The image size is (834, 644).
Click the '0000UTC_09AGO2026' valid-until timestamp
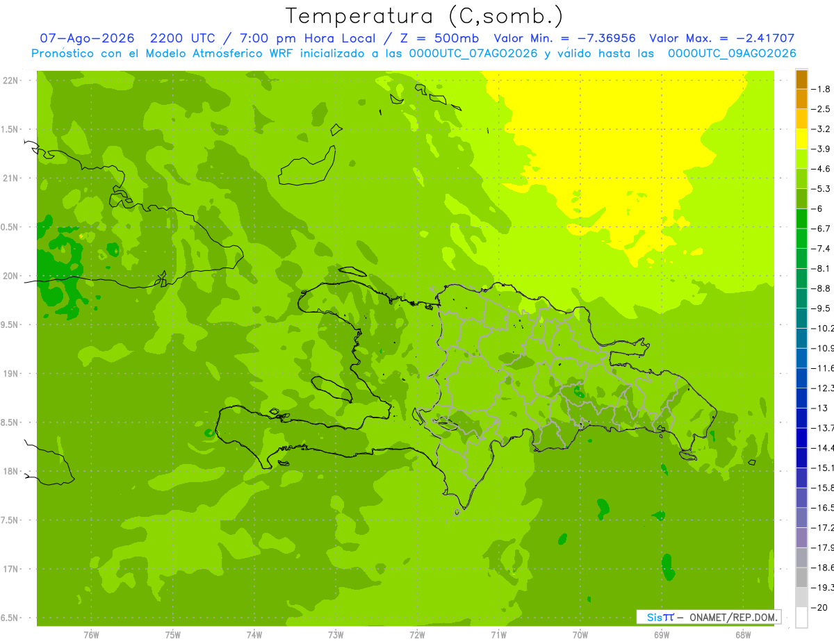[x=732, y=53]
